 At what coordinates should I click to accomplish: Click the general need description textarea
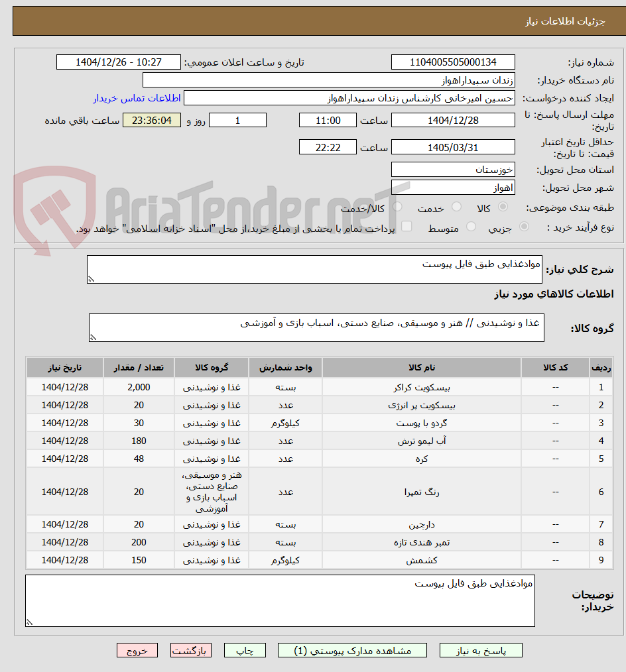pos(315,270)
